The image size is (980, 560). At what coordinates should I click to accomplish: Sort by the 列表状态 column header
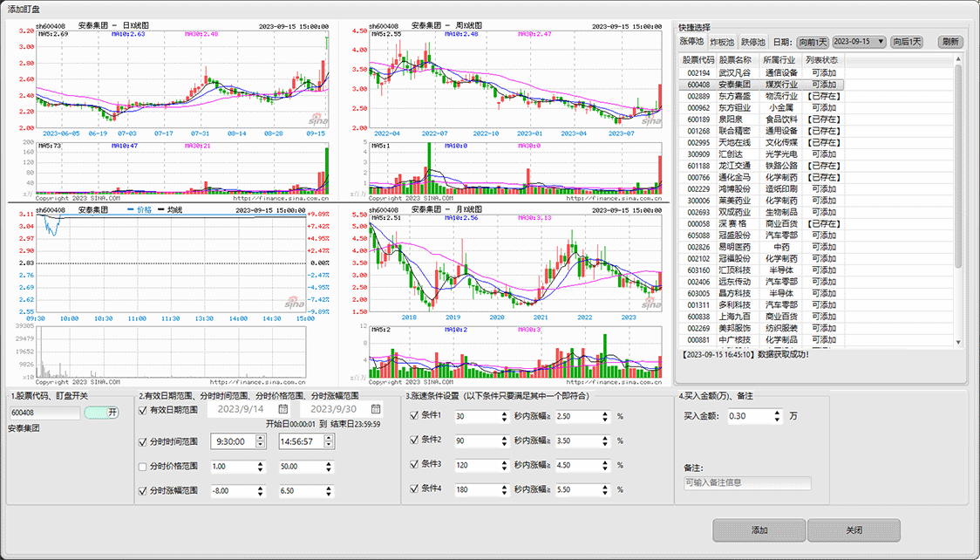[822, 60]
